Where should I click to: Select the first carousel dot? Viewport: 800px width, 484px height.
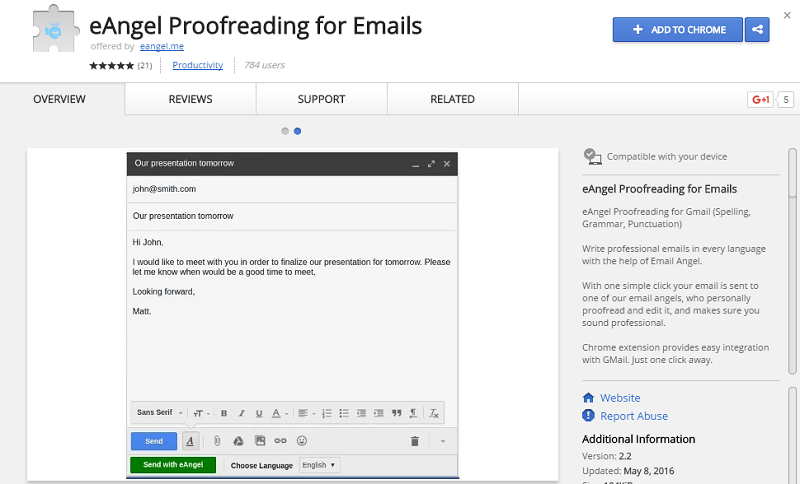click(285, 131)
